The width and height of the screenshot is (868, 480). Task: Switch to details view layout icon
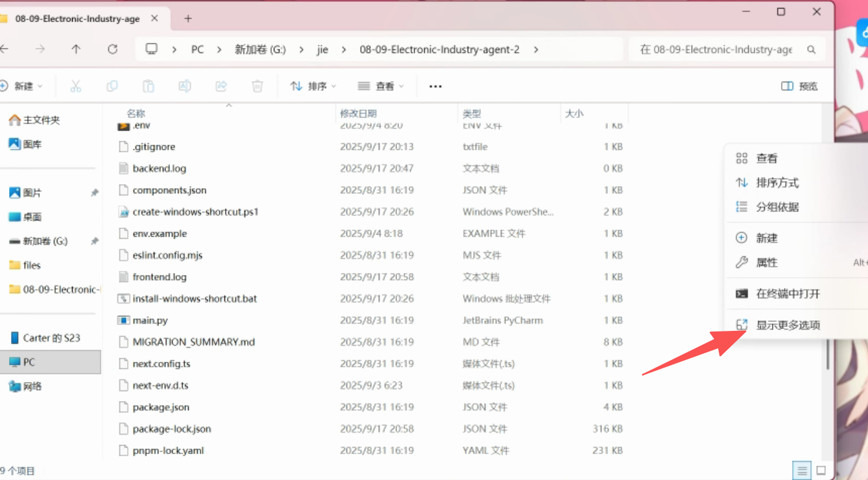[802, 470]
